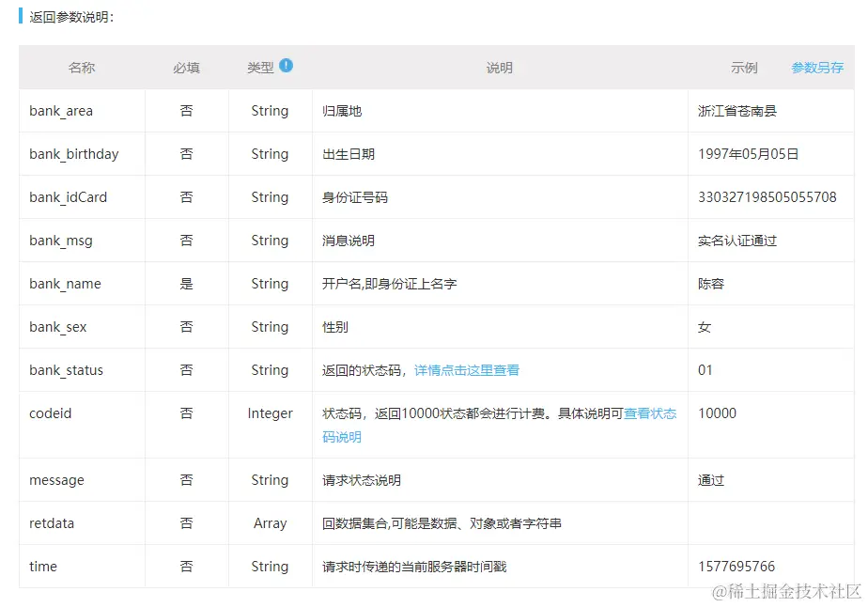Screen dimensions: 868x607
Task: Click the 类型 column header
Action: 260,68
